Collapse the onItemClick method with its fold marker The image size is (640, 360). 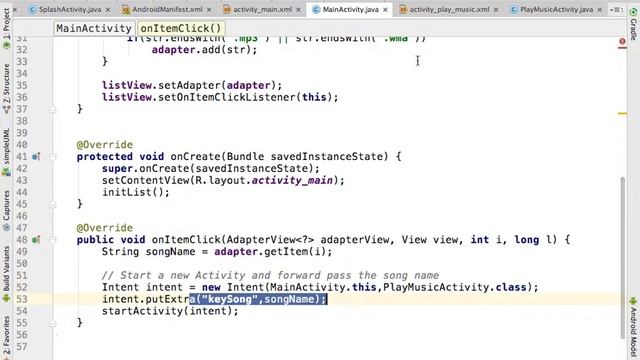pos(53,240)
